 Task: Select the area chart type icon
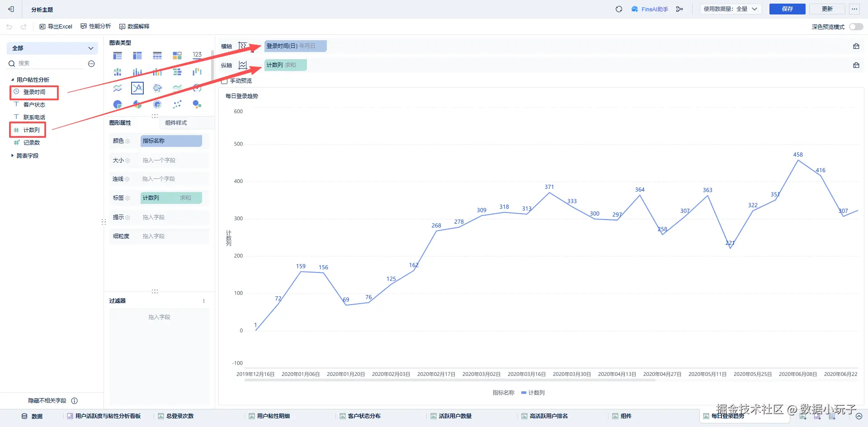[177, 88]
